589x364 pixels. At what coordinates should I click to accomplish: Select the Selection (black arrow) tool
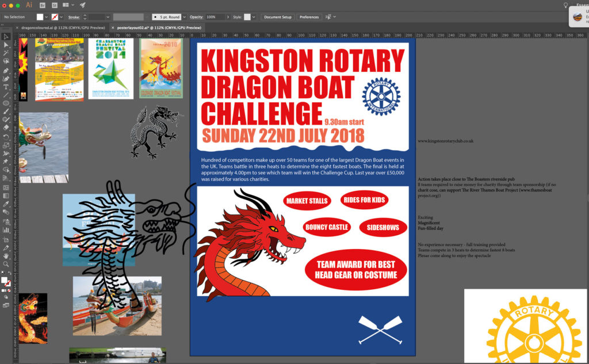(x=6, y=36)
